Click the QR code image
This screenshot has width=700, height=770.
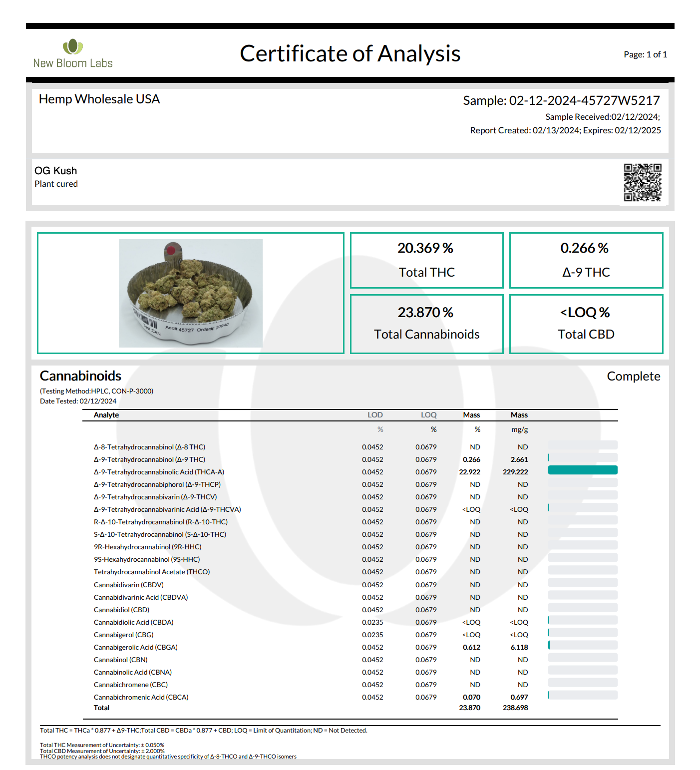pyautogui.click(x=643, y=182)
